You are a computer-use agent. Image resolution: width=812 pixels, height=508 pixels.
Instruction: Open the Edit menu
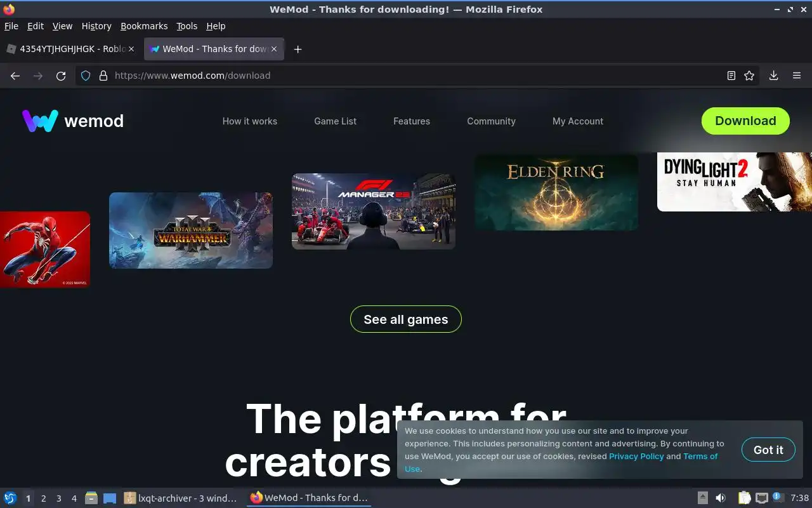point(36,26)
